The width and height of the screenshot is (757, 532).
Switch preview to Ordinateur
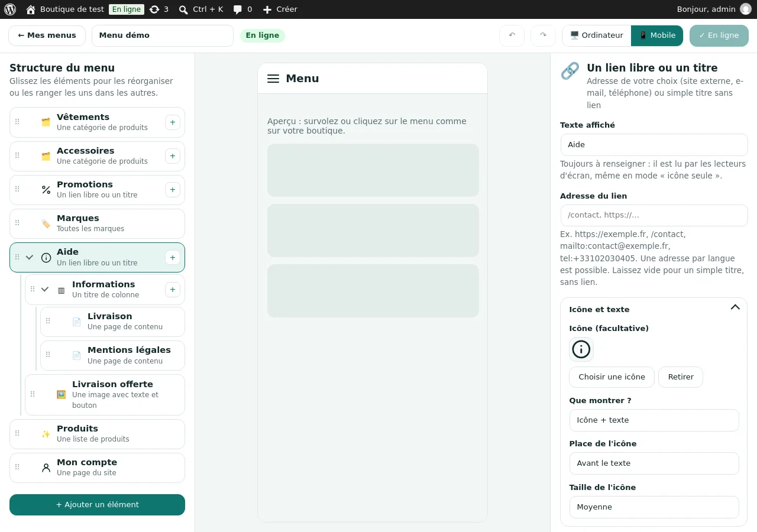point(597,35)
